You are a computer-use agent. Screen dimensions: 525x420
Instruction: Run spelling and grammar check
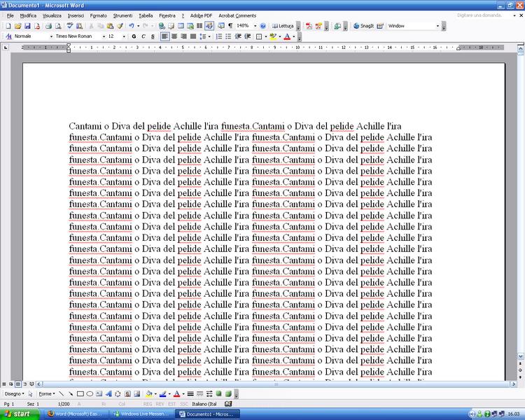coord(70,26)
